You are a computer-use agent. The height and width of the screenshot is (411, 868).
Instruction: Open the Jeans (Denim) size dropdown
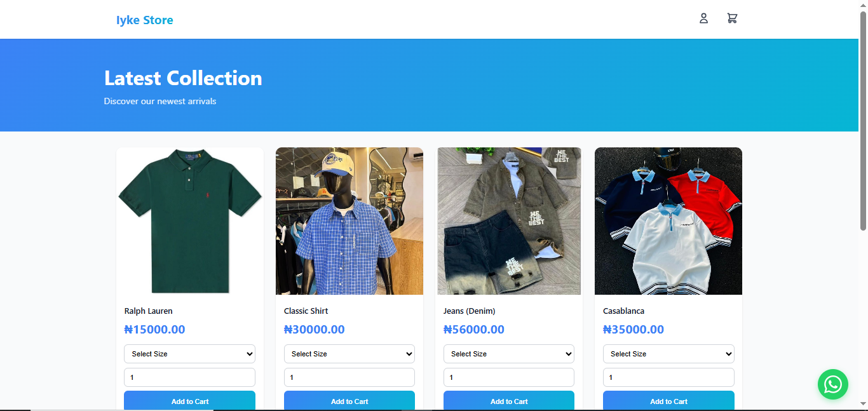click(x=508, y=354)
